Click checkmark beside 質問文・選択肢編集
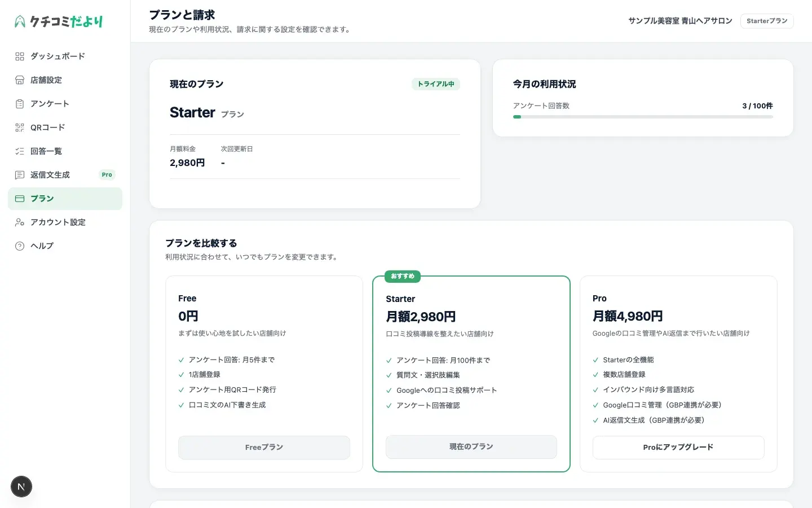The height and width of the screenshot is (508, 812). click(389, 375)
